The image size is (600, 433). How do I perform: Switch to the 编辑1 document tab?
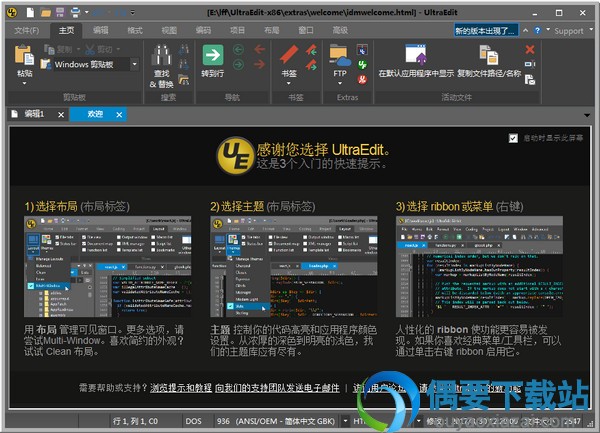[x=34, y=114]
